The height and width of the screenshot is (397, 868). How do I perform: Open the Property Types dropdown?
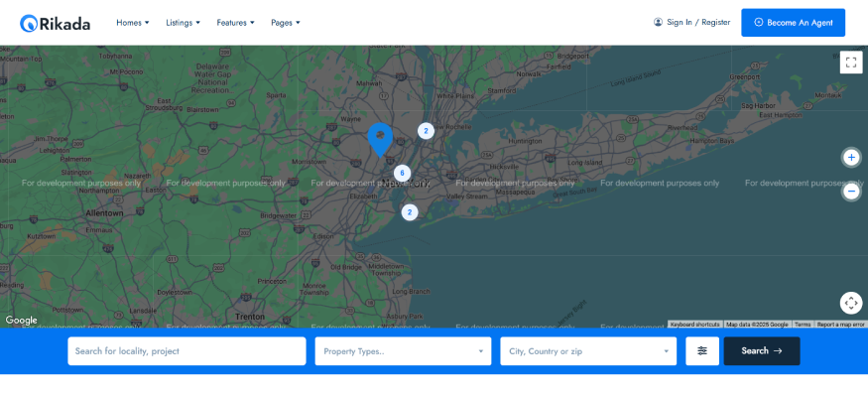point(403,350)
